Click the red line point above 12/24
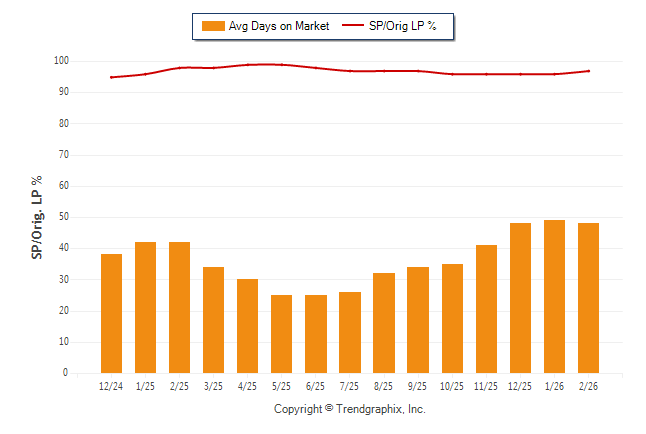Screen dimensions: 646x434 click(x=111, y=77)
